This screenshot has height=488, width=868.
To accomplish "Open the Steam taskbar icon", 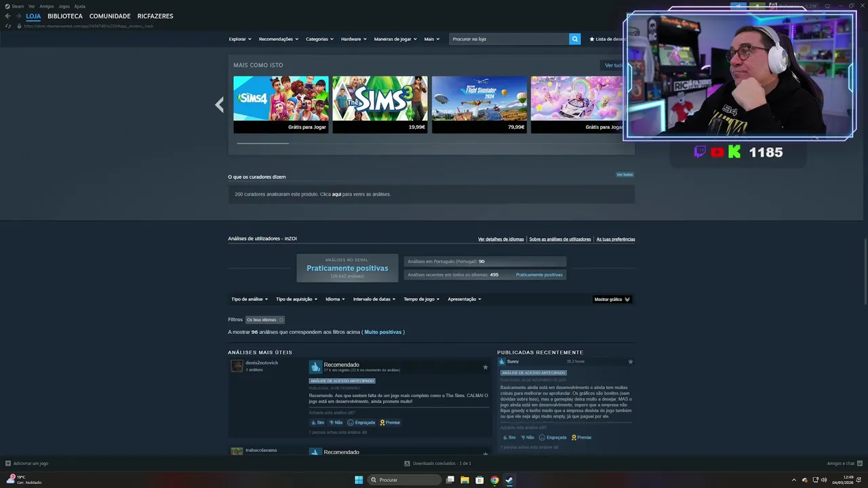I will click(x=509, y=480).
